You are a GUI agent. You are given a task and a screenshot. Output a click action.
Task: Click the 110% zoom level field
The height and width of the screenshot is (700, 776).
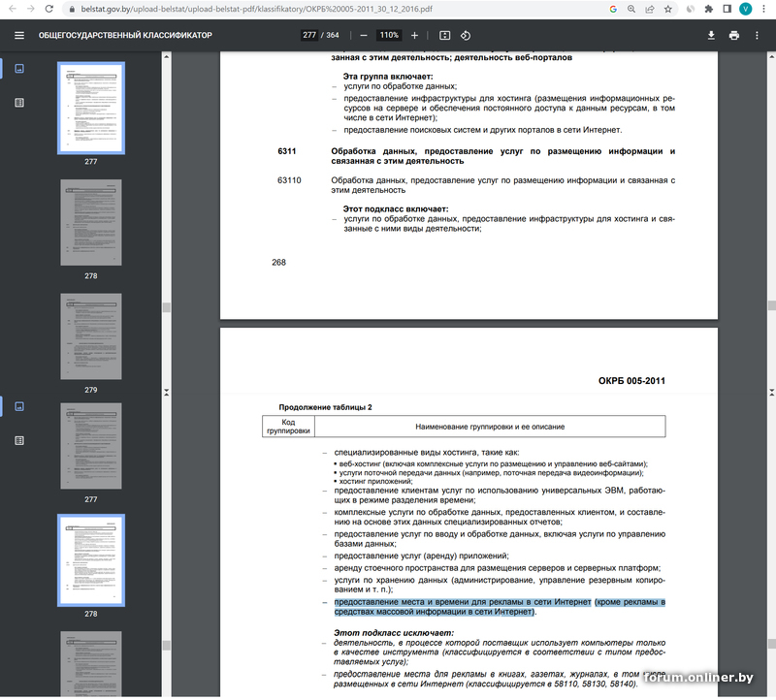pos(389,35)
